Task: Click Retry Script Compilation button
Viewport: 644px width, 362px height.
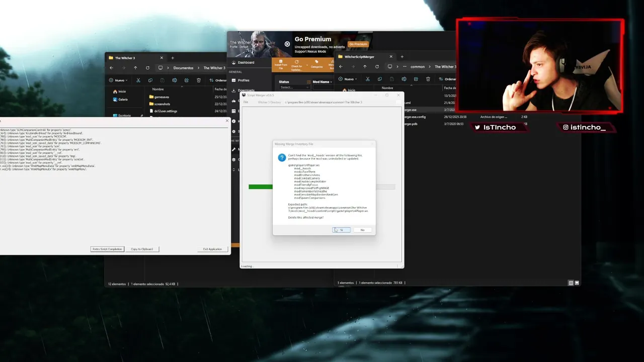Action: coord(107,249)
